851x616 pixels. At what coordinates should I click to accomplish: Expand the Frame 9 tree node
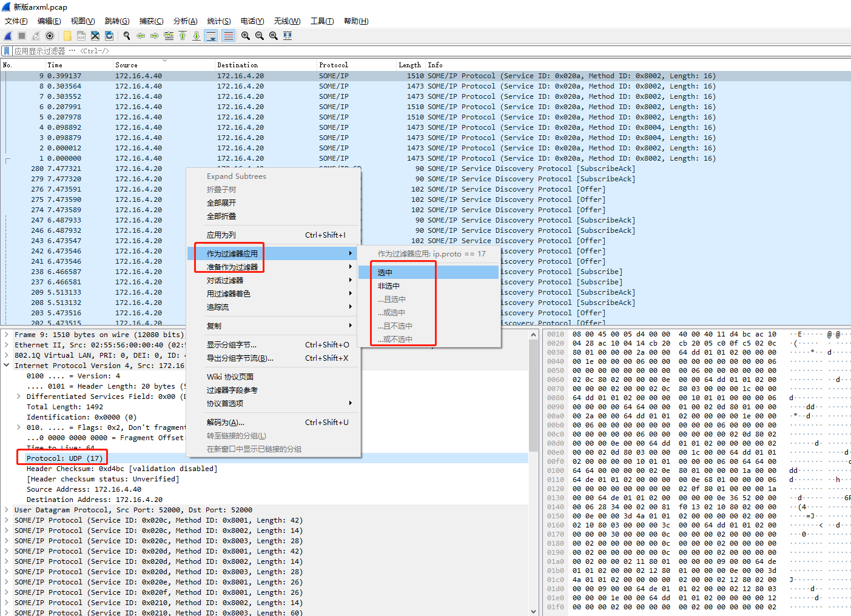pos(7,335)
